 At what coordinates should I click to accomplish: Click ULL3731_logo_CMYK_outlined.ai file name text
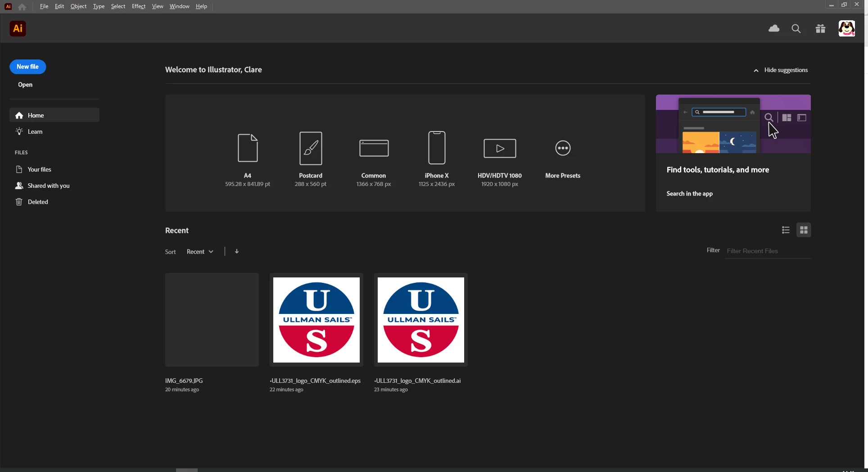click(417, 381)
